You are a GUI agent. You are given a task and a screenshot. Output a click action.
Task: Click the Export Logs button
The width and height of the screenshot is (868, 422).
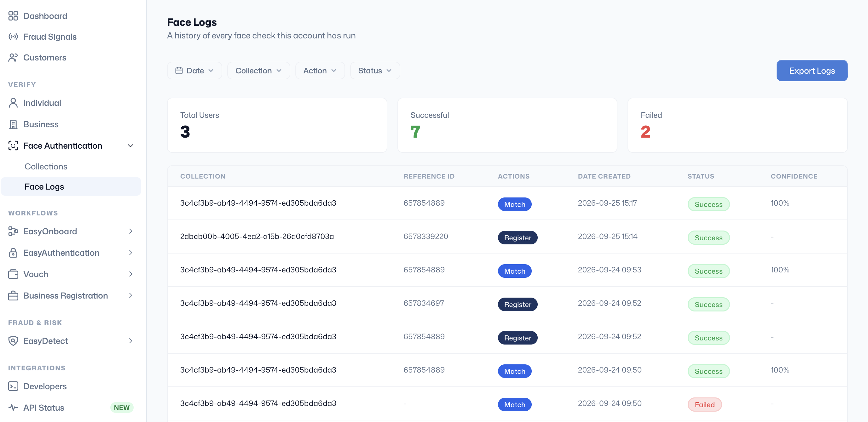click(812, 71)
